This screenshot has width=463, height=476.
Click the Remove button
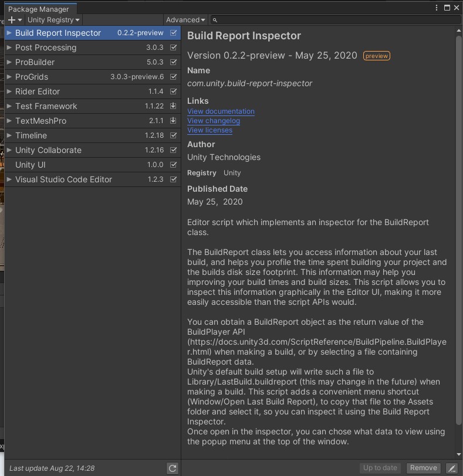coord(424,468)
